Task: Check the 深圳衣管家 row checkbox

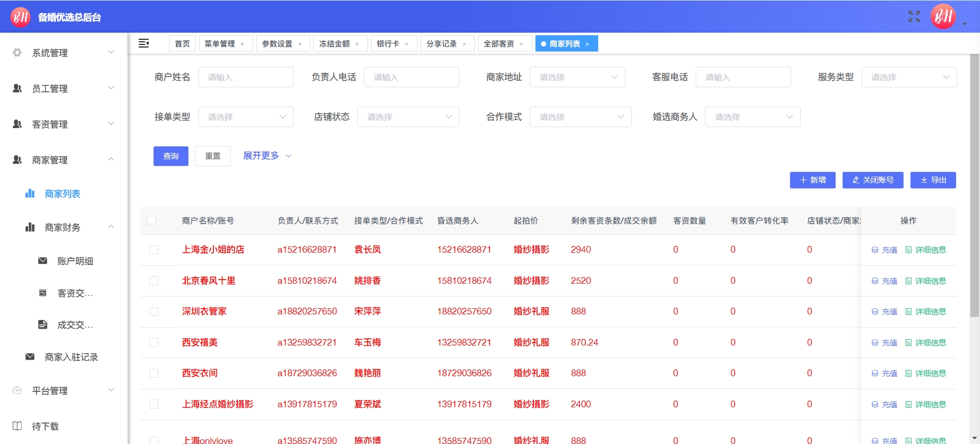Action: click(154, 311)
